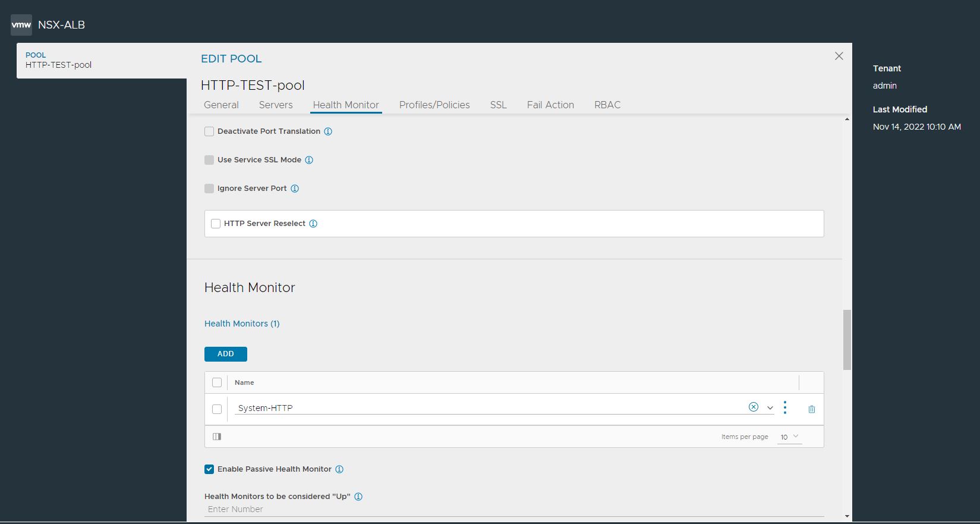Switch to the General tab
The height and width of the screenshot is (524, 980).
pyautogui.click(x=221, y=105)
